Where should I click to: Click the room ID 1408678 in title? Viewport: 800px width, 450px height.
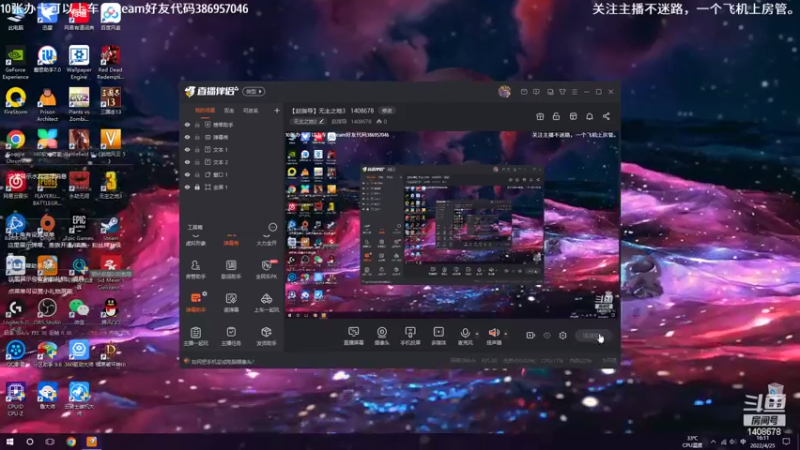[x=362, y=111]
